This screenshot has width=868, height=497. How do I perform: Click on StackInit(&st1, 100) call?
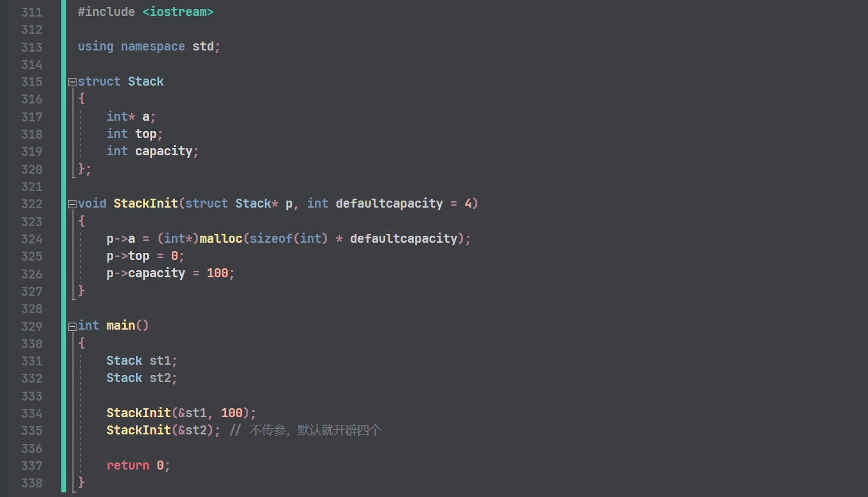tap(181, 413)
